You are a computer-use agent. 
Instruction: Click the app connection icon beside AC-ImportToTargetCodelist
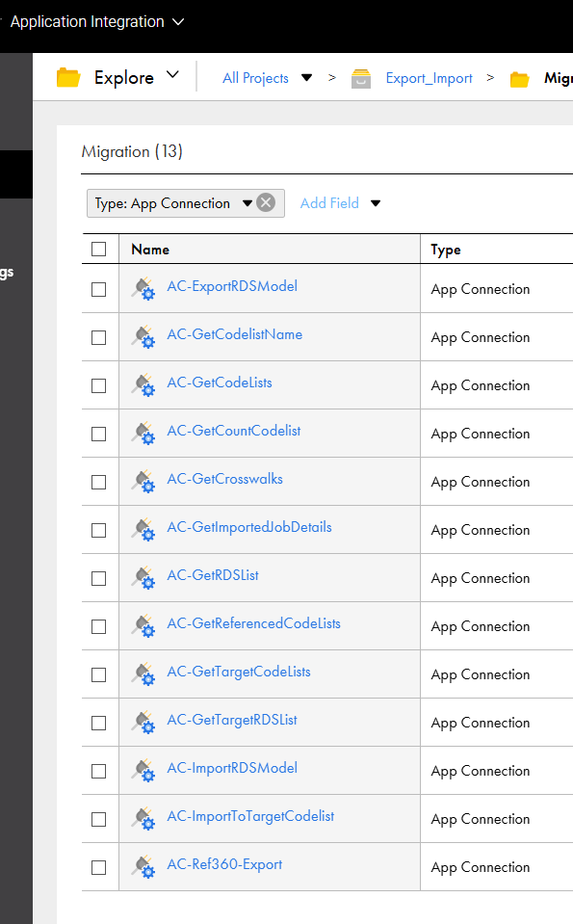click(x=143, y=820)
